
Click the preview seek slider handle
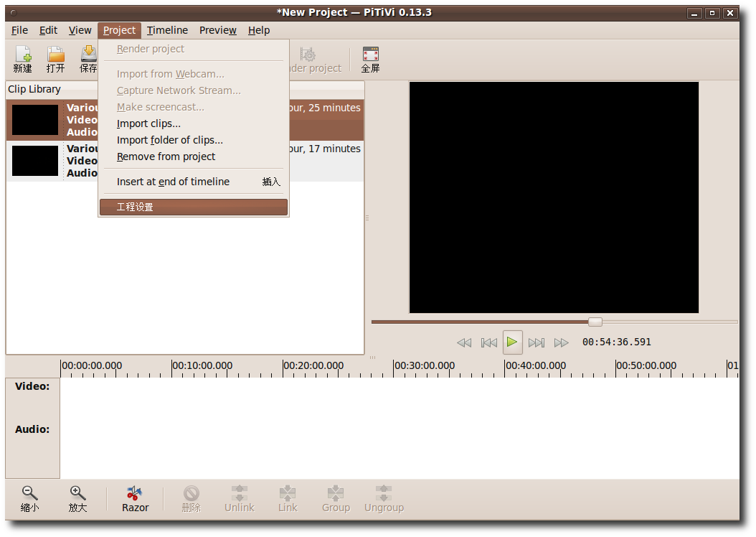coord(595,322)
